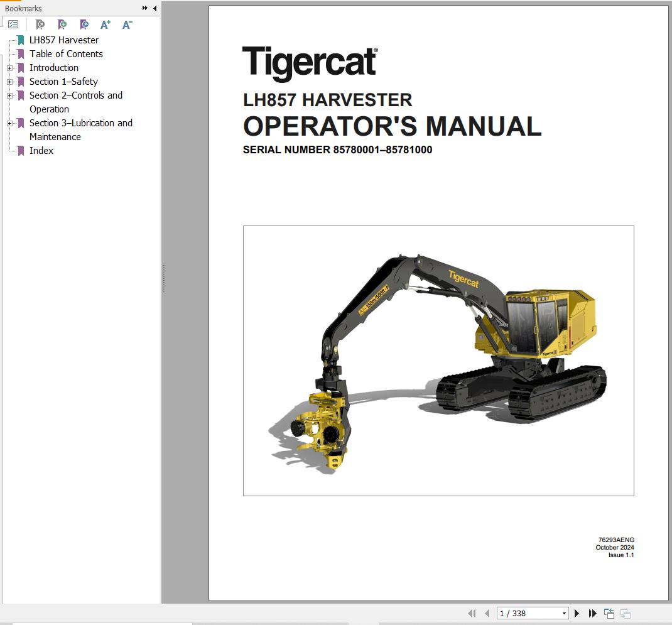Click the find bookmark icon
The height and width of the screenshot is (625, 672).
pyautogui.click(x=84, y=24)
